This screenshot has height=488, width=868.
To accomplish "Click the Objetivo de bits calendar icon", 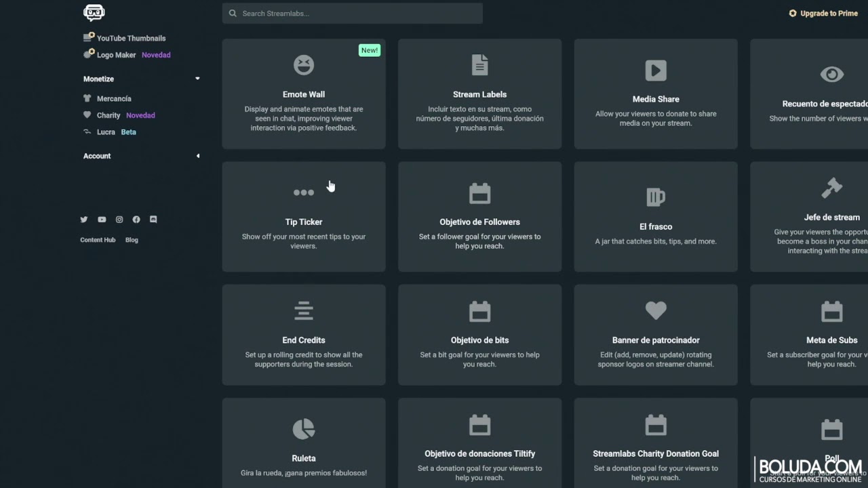I will (x=479, y=311).
